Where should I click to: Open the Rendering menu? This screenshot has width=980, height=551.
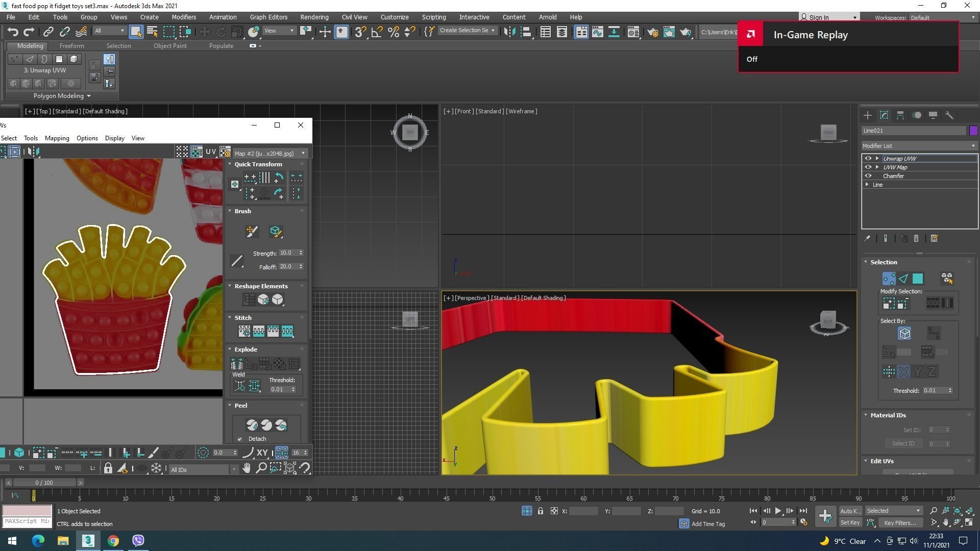314,17
